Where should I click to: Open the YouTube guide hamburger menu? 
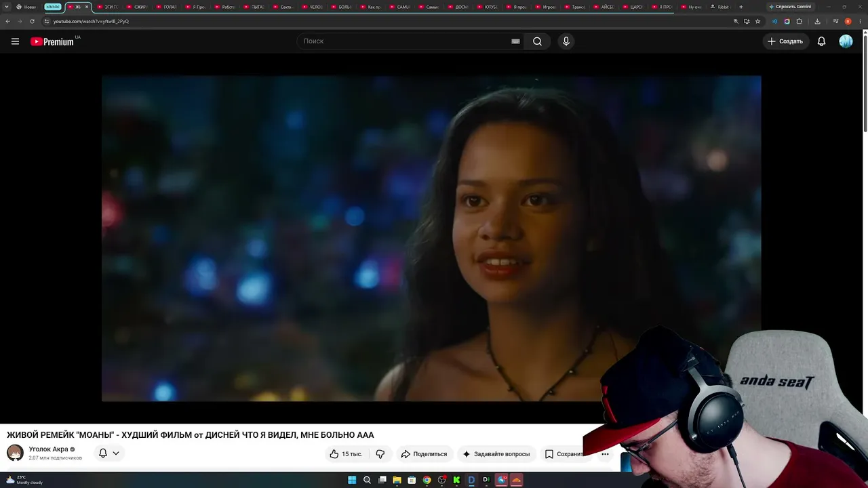pyautogui.click(x=15, y=41)
